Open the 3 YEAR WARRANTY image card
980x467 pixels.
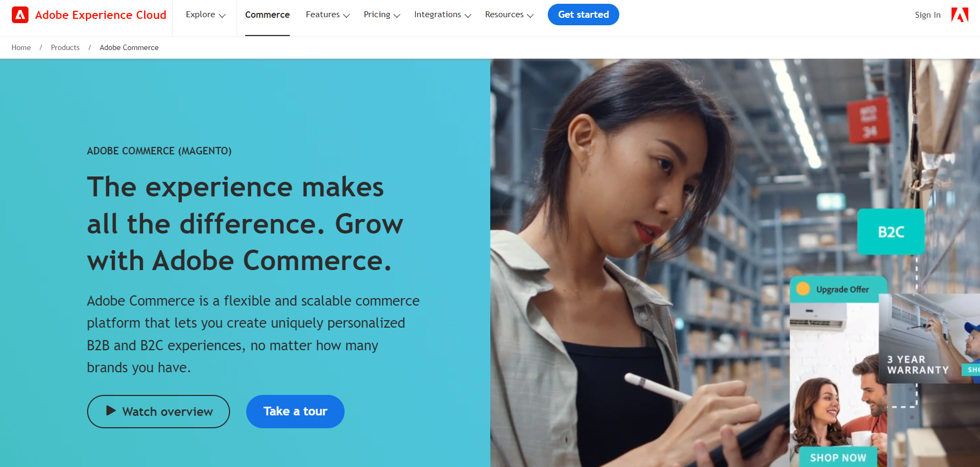929,339
